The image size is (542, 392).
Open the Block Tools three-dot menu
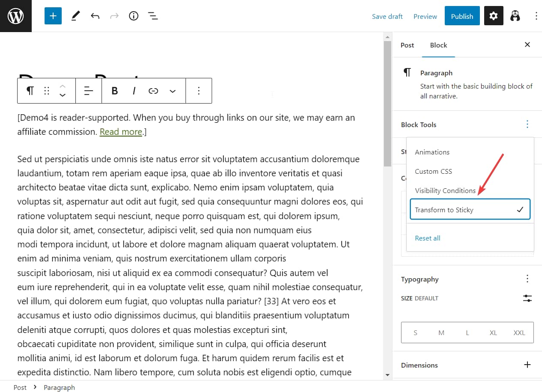click(x=527, y=124)
